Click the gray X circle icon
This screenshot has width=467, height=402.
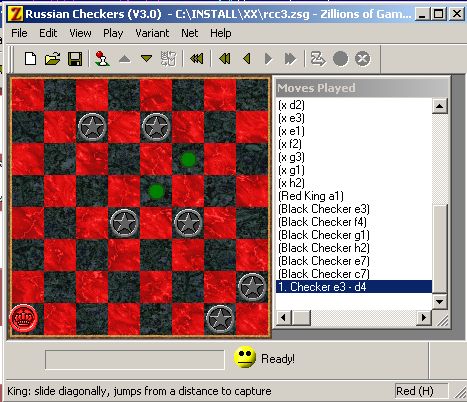tap(363, 59)
